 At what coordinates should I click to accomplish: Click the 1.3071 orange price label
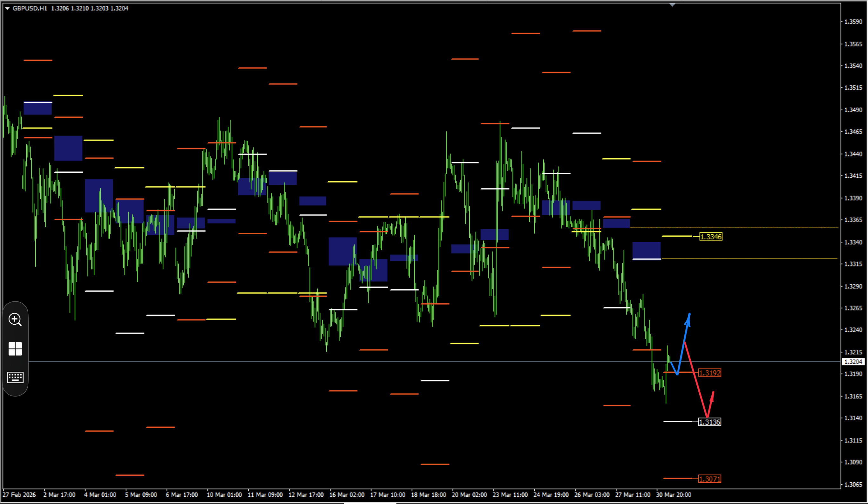709,479
